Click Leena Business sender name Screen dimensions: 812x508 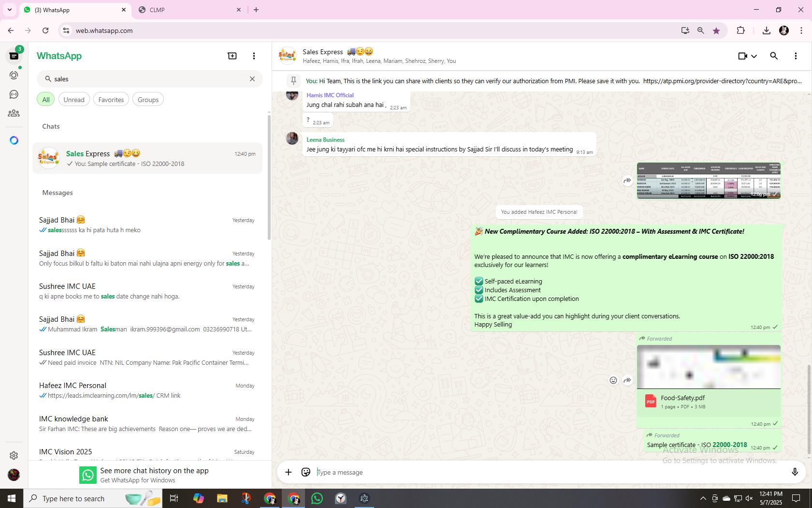click(x=325, y=139)
